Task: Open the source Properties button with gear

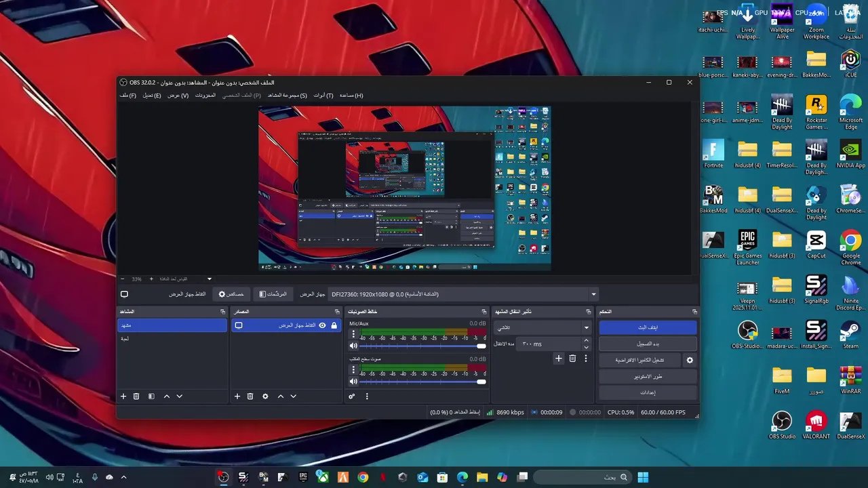Action: click(231, 294)
